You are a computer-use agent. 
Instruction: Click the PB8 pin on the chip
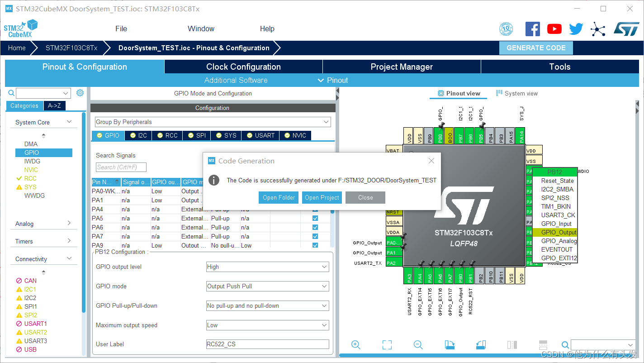click(x=439, y=136)
